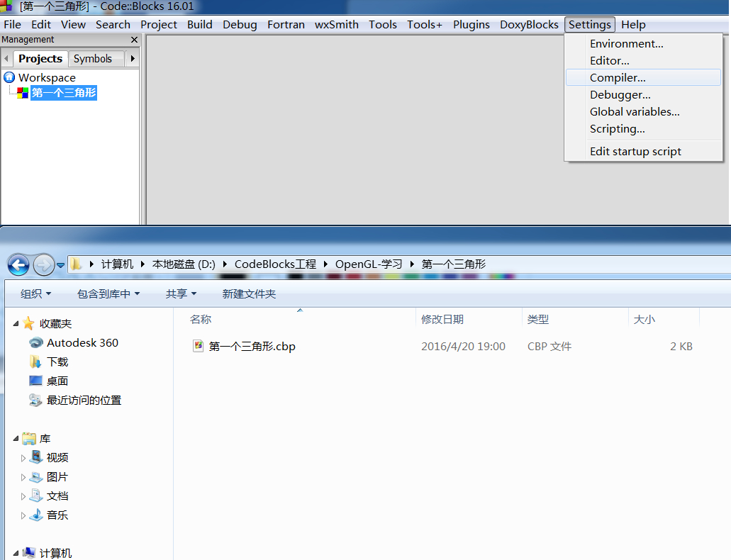Screen dimensions: 731x560
Task: Open the Fortran menu
Action: 286,25
